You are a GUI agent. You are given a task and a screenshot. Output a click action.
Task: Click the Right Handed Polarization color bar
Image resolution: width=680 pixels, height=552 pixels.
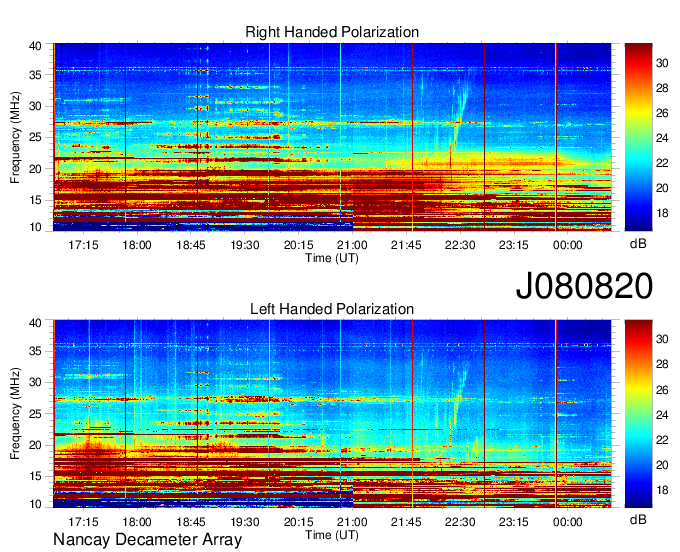638,137
